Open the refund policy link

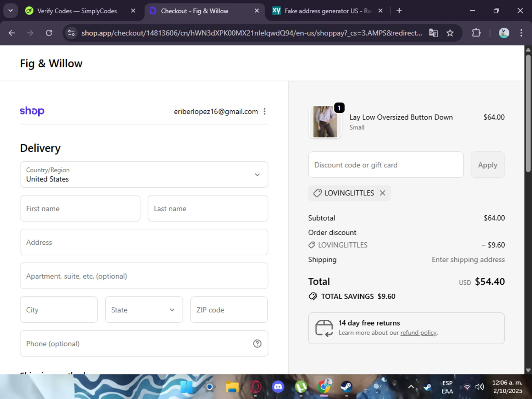419,333
